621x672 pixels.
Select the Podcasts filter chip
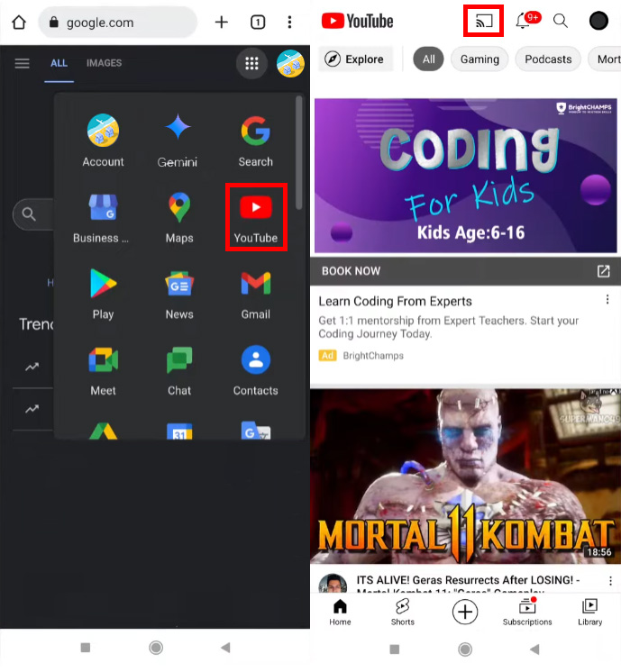coord(548,59)
